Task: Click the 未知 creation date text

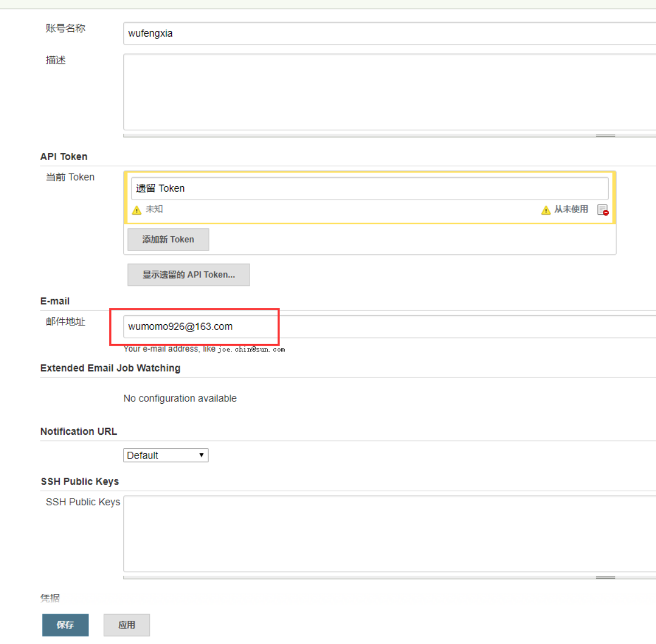Action: [154, 209]
